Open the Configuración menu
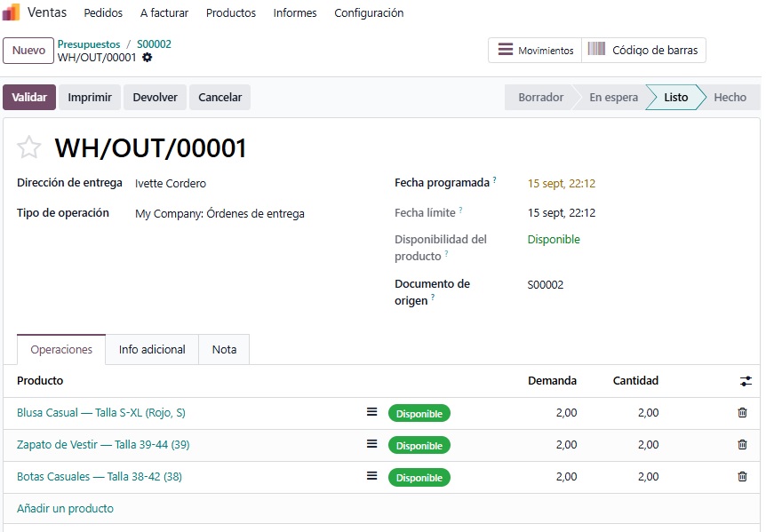 click(369, 13)
